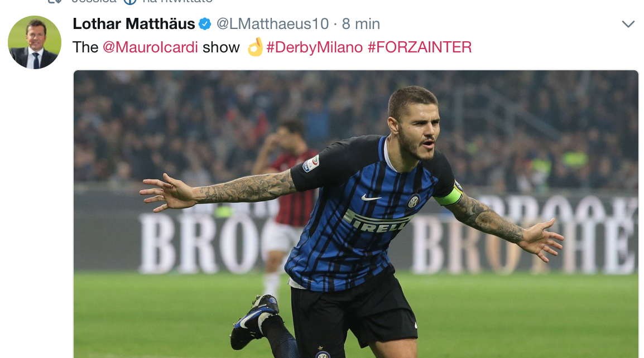Click the Inter crest on the jersey
644x358 pixels.
(x=414, y=201)
